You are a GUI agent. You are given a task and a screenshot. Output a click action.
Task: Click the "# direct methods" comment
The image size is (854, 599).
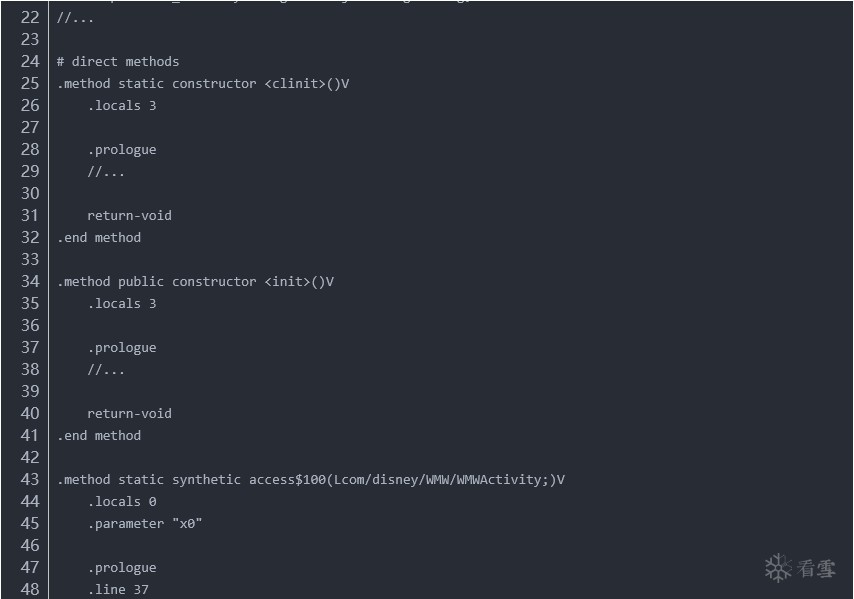point(118,61)
